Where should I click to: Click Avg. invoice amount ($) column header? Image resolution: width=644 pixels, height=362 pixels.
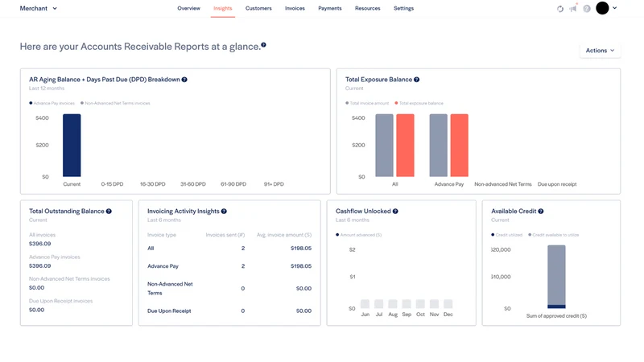coord(284,235)
